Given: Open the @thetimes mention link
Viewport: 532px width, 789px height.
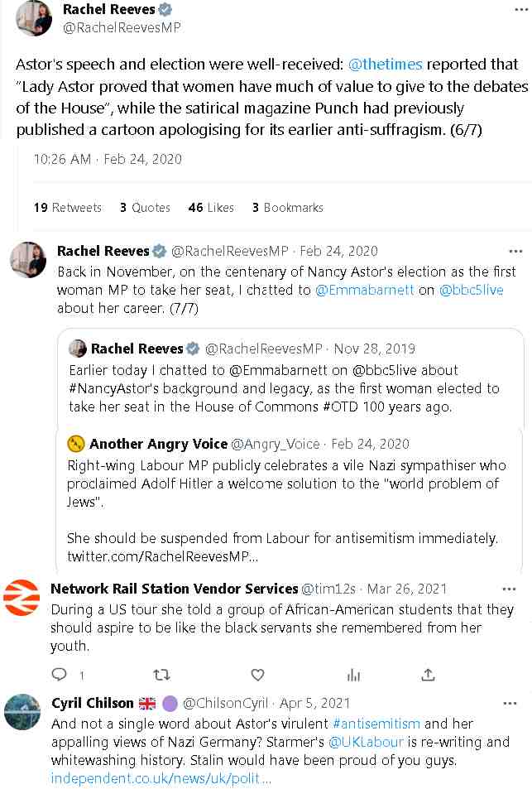Looking at the screenshot, I should coord(386,65).
